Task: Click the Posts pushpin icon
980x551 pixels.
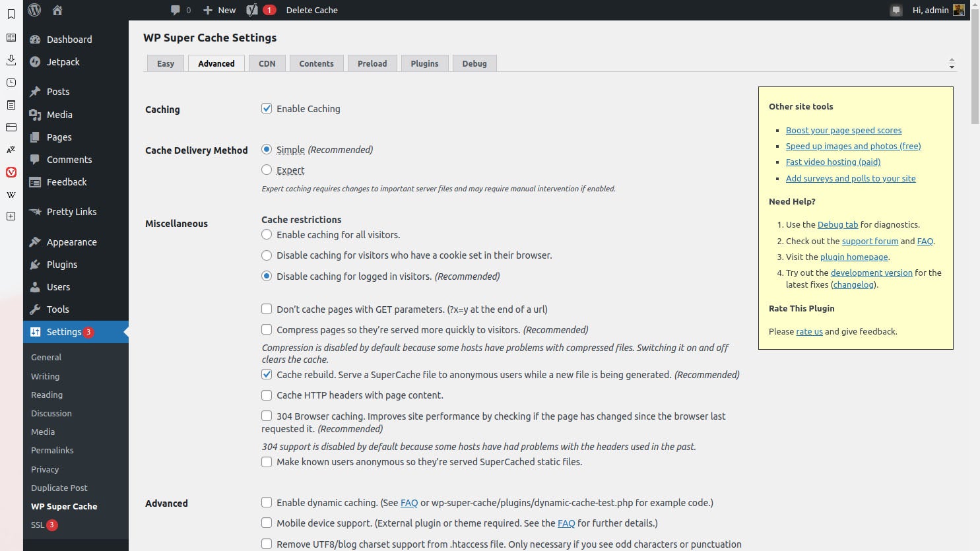Action: point(35,92)
